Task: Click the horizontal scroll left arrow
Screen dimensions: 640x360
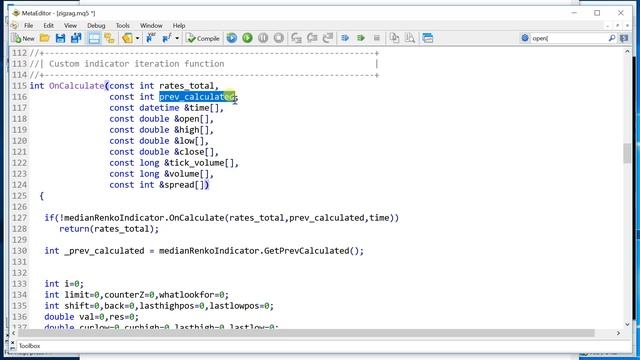Action: (13, 333)
